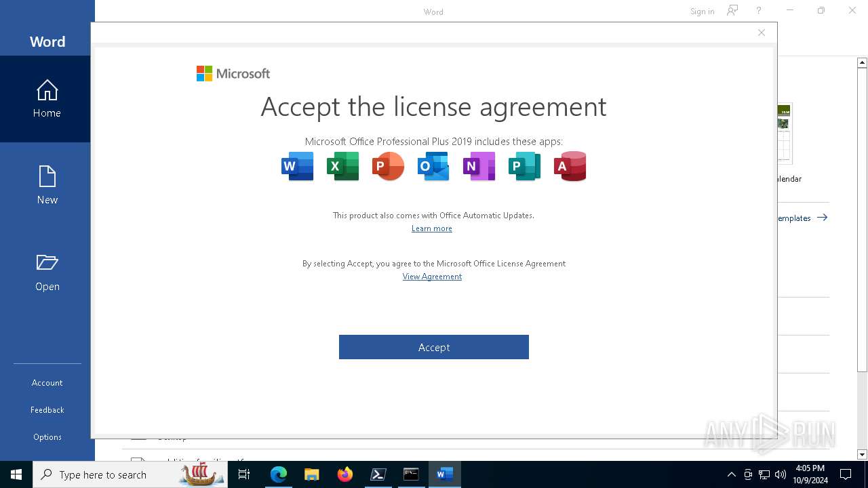Select Open in Word sidebar
The width and height of the screenshot is (868, 488).
(x=47, y=272)
